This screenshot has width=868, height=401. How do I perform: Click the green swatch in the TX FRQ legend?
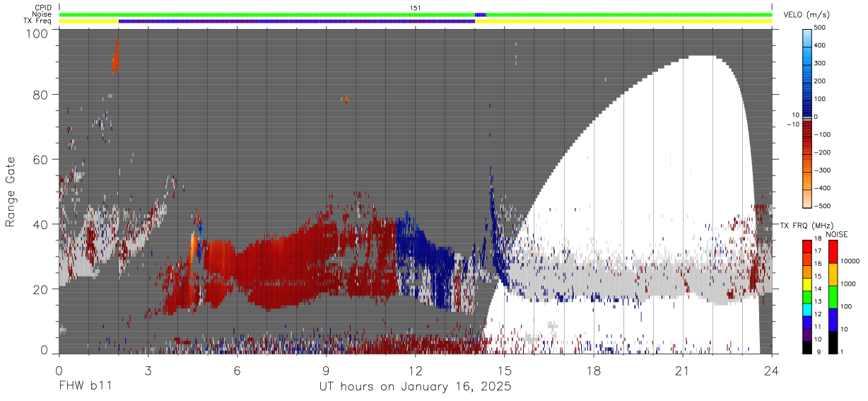coord(807,296)
